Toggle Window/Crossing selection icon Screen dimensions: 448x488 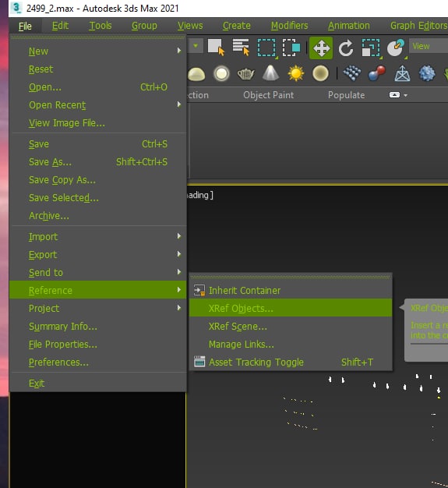tap(291, 48)
